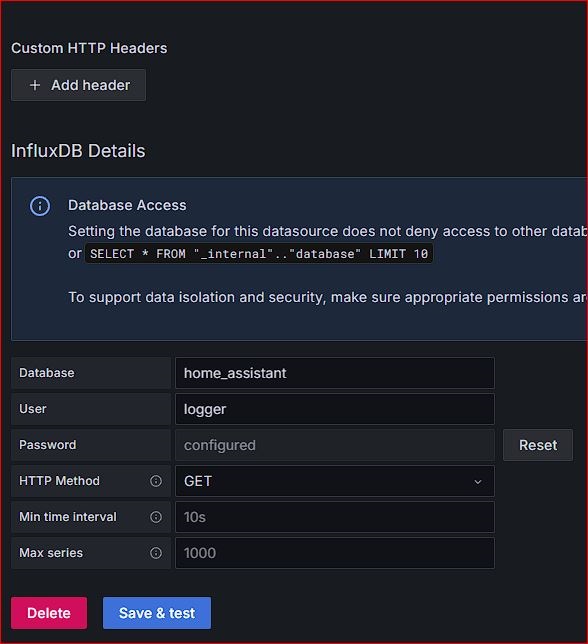
Task: Click the Min time interval info icon
Action: [156, 517]
